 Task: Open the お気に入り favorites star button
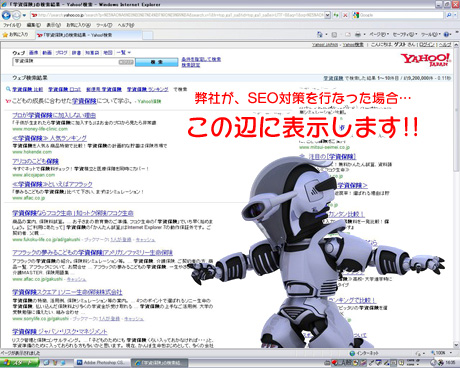(15, 34)
